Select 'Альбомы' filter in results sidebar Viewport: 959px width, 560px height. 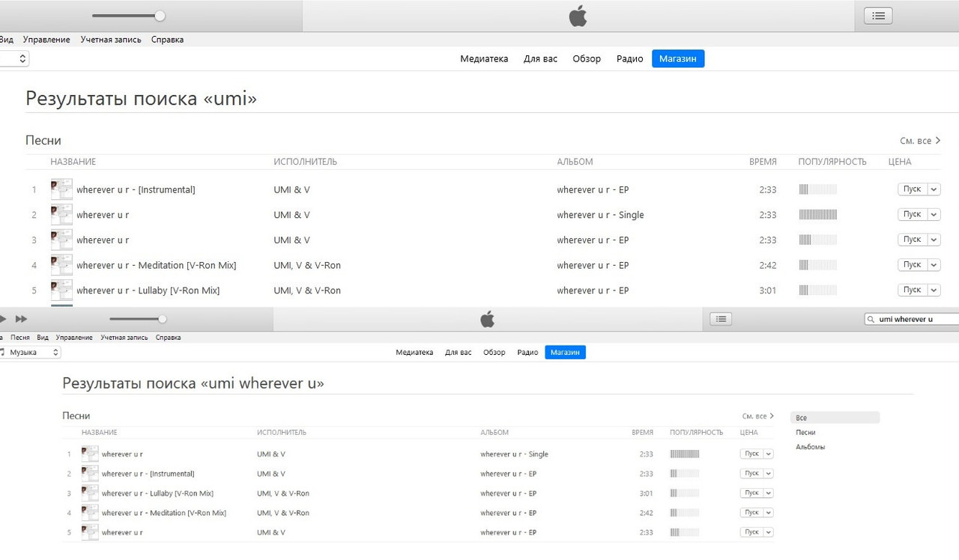pyautogui.click(x=810, y=447)
